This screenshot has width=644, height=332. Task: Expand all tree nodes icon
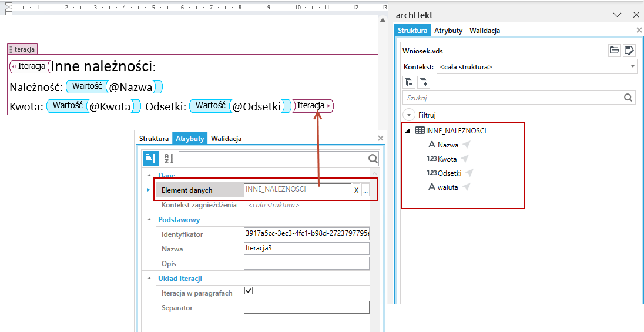(x=424, y=82)
